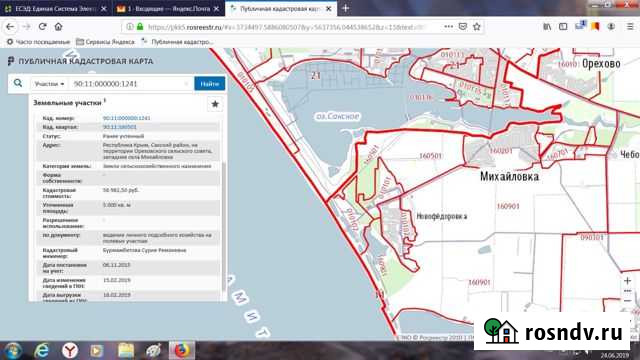Click the cadastral number search field
This screenshot has width=640, height=360.
(130, 84)
